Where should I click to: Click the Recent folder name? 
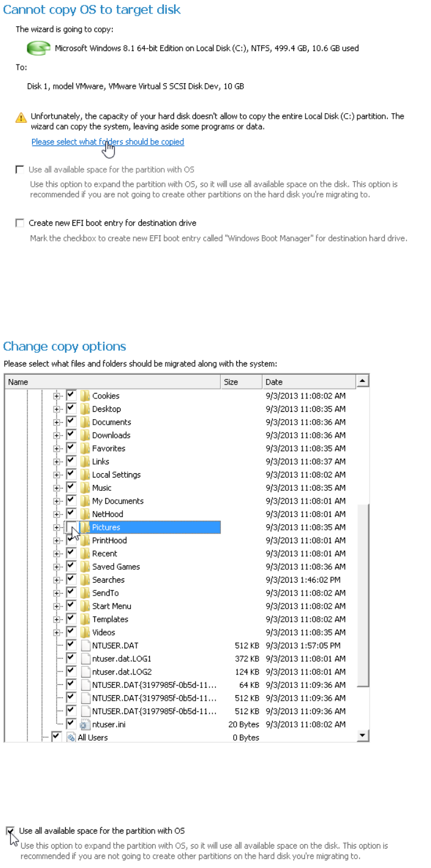coord(105,554)
